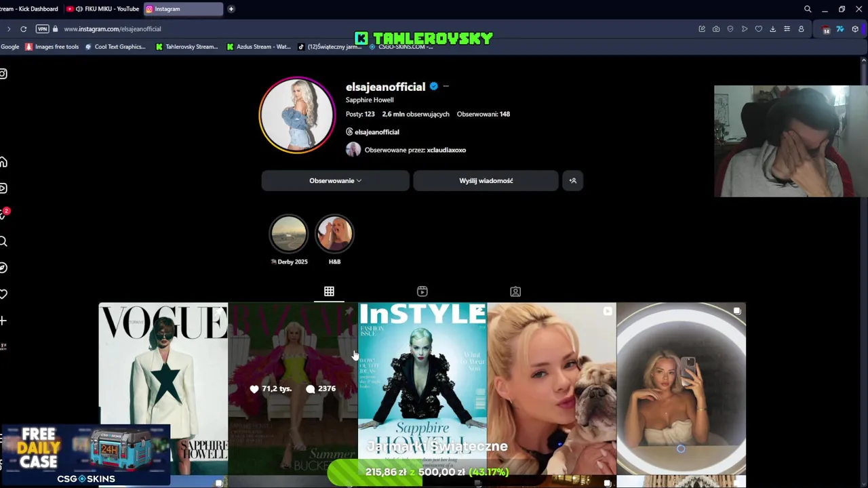
Task: Select the Instagram browser tab
Action: point(183,9)
